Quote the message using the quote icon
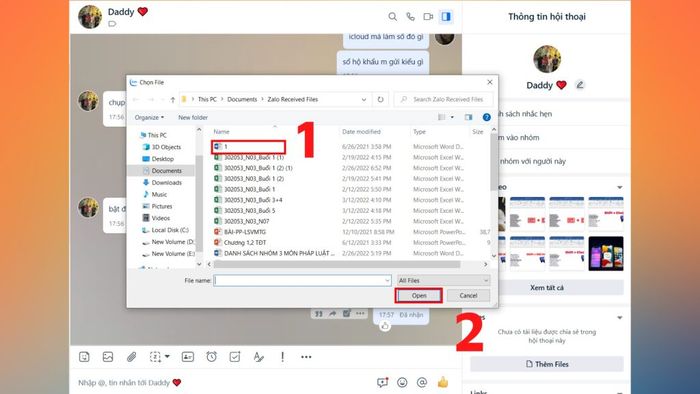The image size is (700, 394). pyautogui.click(x=319, y=314)
